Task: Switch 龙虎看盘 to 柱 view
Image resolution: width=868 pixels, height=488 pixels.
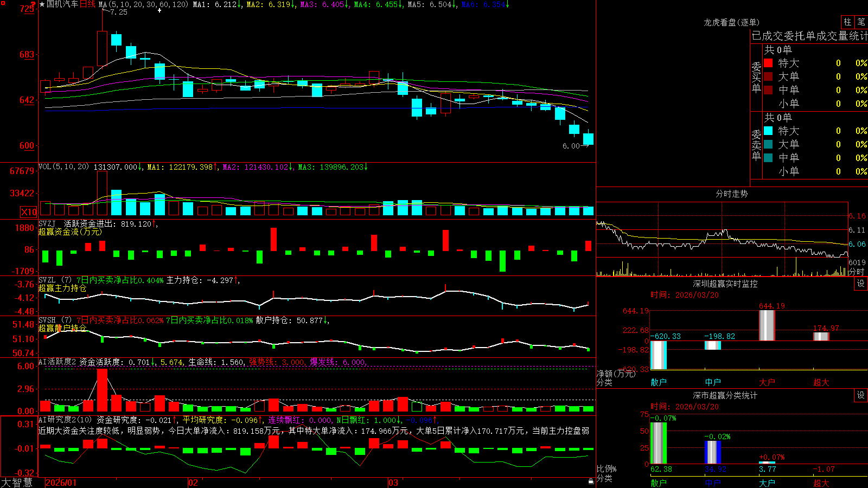Action: coord(847,22)
